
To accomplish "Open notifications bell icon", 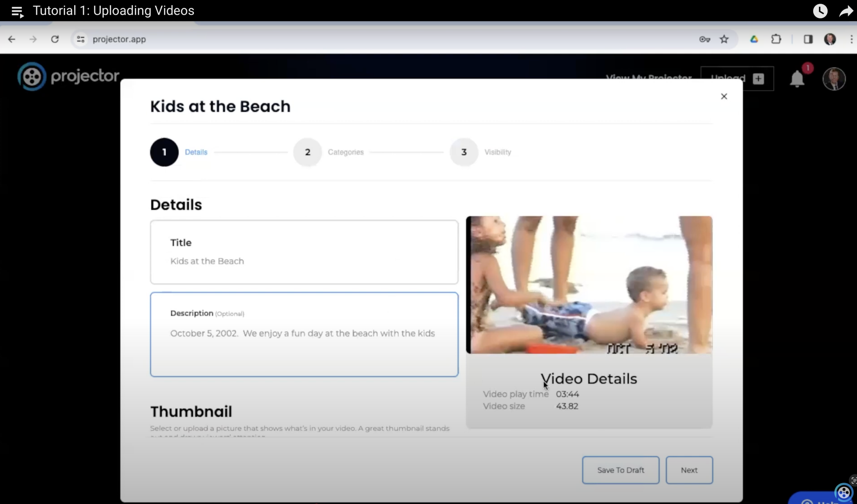I will click(x=797, y=79).
